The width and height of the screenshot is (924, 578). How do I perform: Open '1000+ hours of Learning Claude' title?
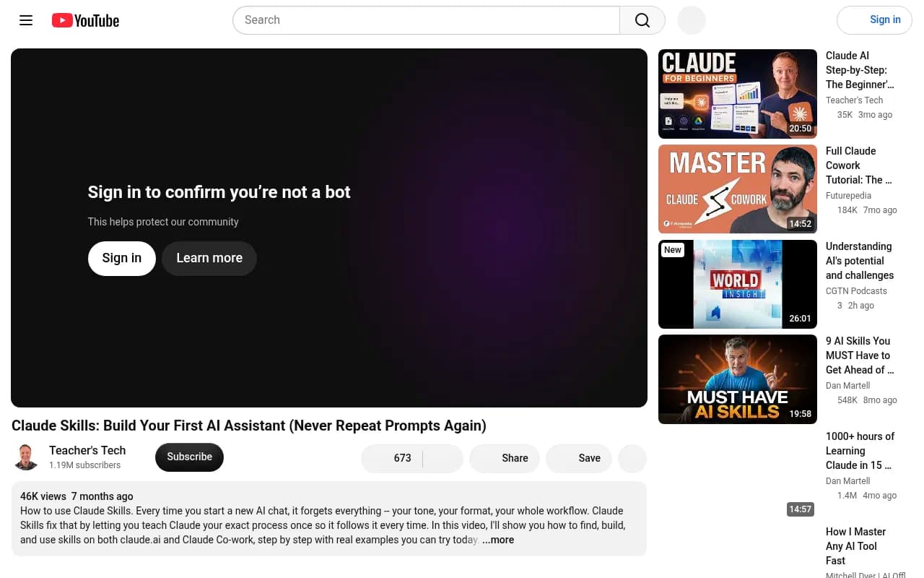pos(860,451)
